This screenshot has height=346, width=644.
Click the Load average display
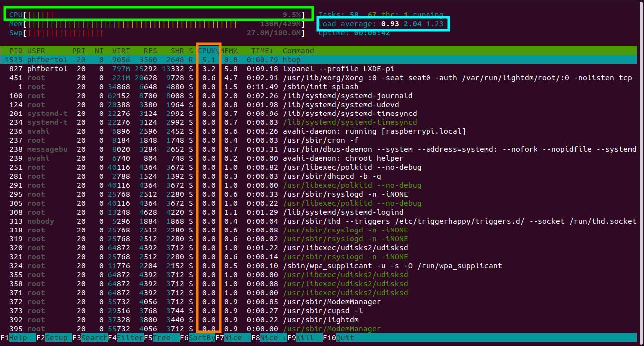383,24
